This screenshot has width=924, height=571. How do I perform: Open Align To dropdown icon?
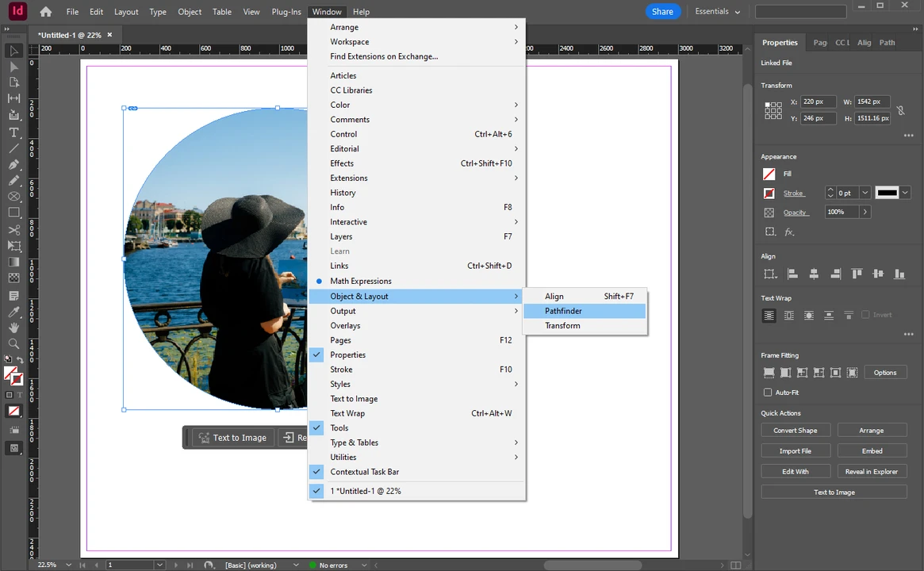tap(770, 274)
